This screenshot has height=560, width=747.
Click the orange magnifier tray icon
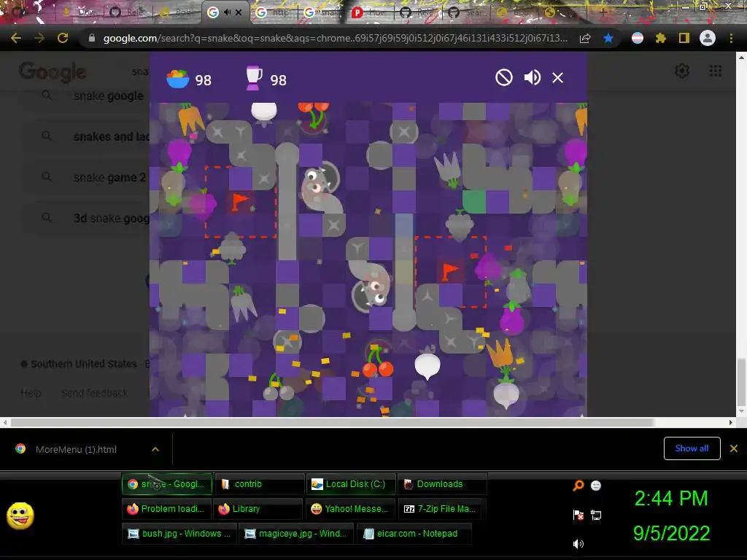[x=578, y=486]
